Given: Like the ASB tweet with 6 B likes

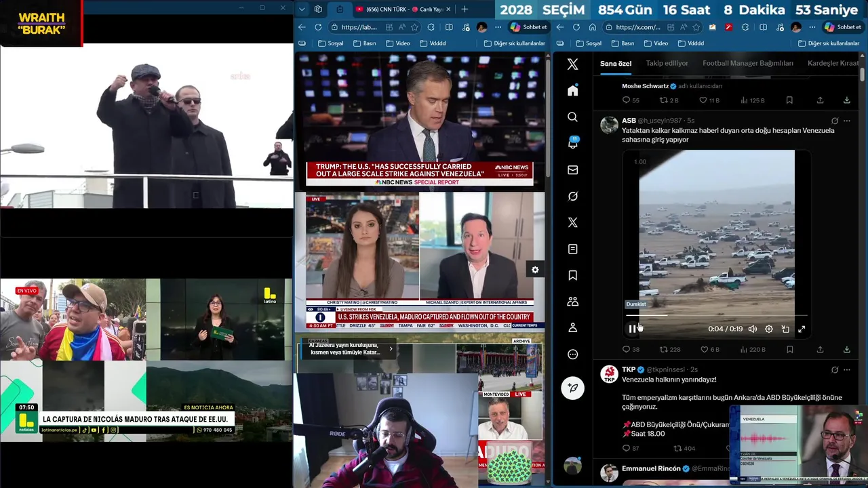Looking at the screenshot, I should 709,350.
